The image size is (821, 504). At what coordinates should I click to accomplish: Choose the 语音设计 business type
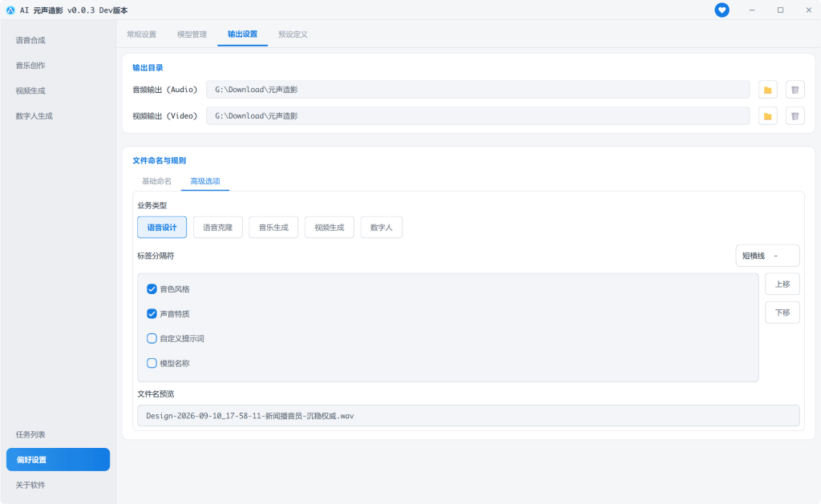click(162, 227)
